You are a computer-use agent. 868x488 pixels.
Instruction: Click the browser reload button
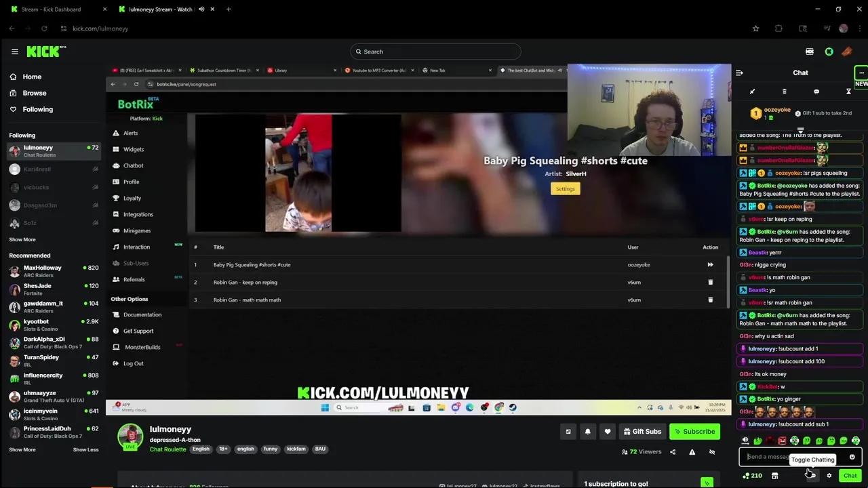pyautogui.click(x=44, y=28)
